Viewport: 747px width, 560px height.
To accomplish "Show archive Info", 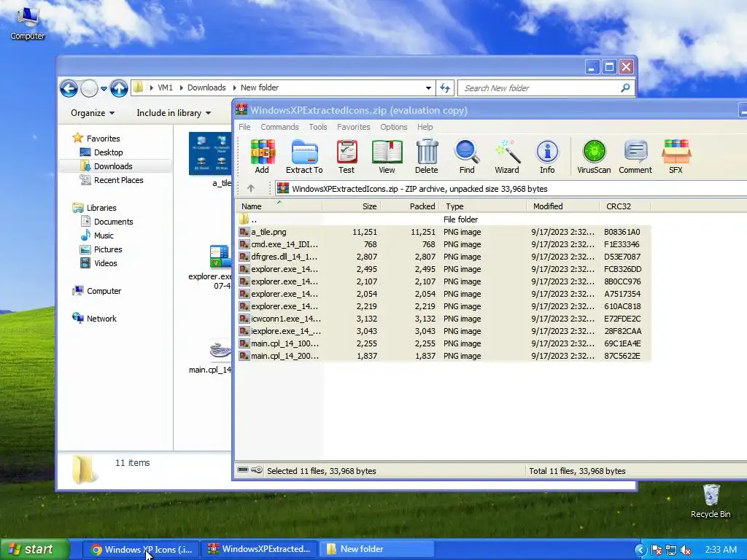I will pos(547,157).
